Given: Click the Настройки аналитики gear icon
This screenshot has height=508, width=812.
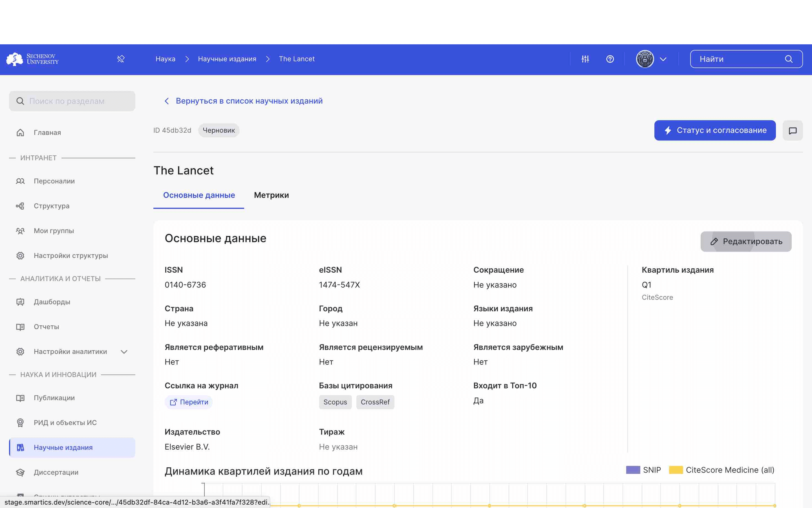Looking at the screenshot, I should (21, 352).
